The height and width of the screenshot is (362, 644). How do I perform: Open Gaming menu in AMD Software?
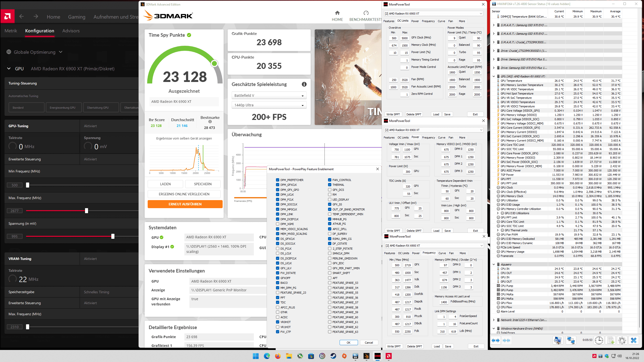(77, 17)
